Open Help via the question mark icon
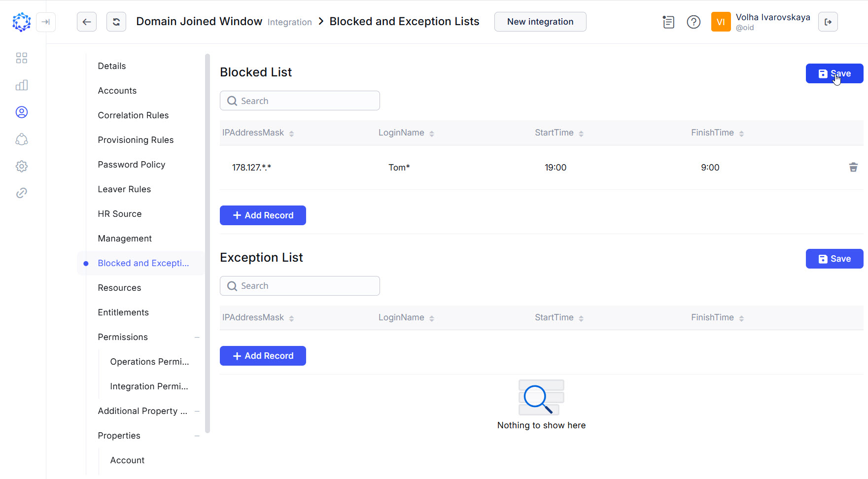Screen dimensions: 868x479 (x=694, y=22)
